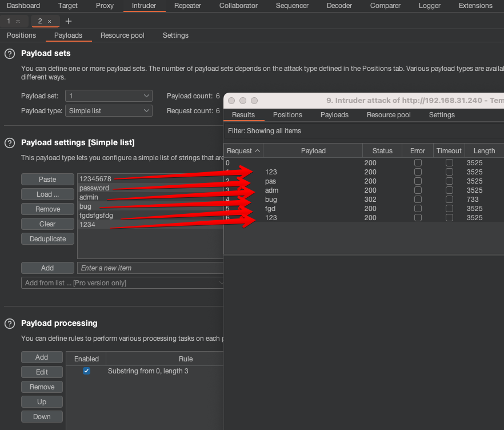Select the Resource pool sub-tab in main window

coord(122,35)
